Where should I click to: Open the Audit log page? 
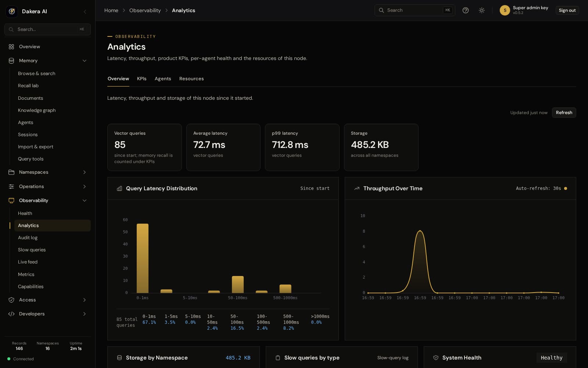[x=53, y=238]
